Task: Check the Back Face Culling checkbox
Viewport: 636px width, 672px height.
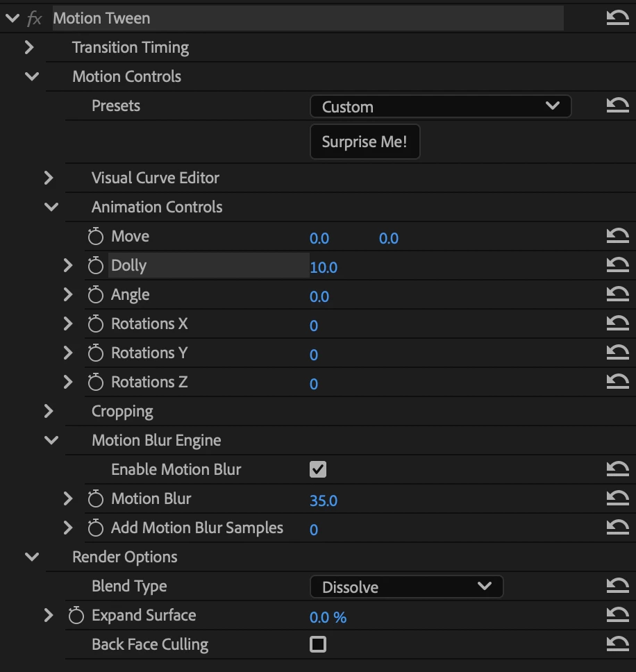Action: click(x=317, y=644)
